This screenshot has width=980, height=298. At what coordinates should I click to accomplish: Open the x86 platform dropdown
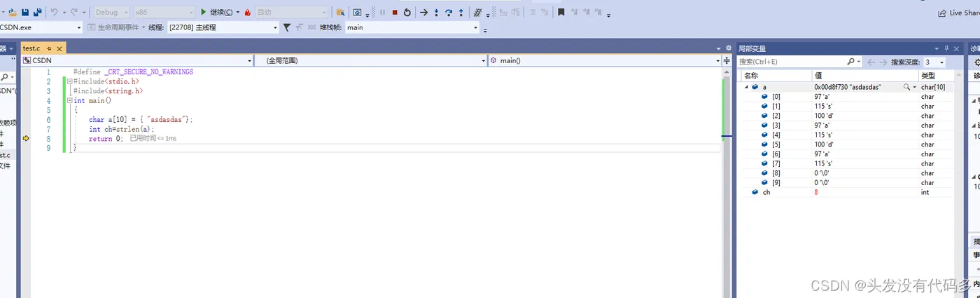coord(163,13)
